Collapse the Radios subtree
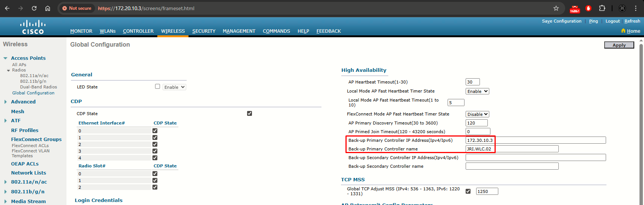 point(8,70)
